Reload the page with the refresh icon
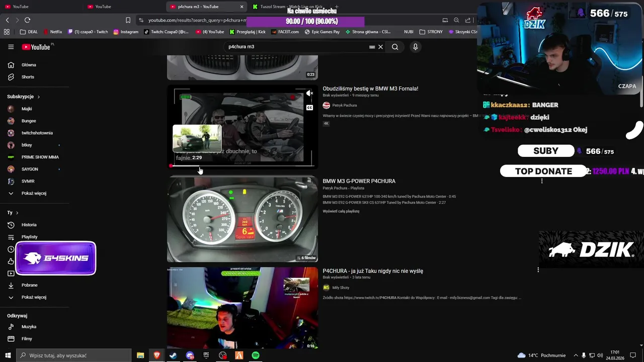Viewport: 644px width, 362px height. [27, 20]
